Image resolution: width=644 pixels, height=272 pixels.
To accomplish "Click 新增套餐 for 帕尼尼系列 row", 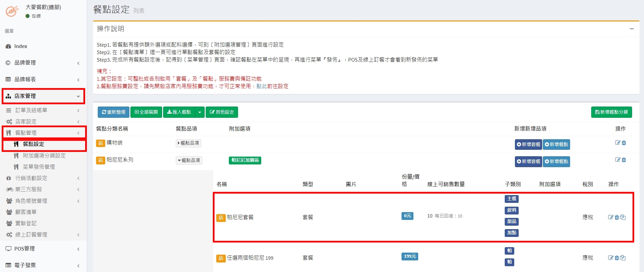I will click(x=528, y=161).
